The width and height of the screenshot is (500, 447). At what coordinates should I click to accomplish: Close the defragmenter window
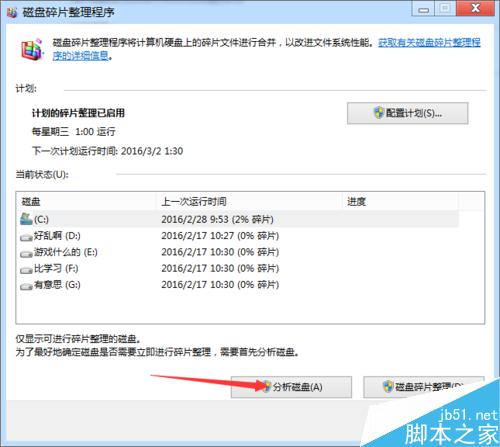tap(475, 9)
